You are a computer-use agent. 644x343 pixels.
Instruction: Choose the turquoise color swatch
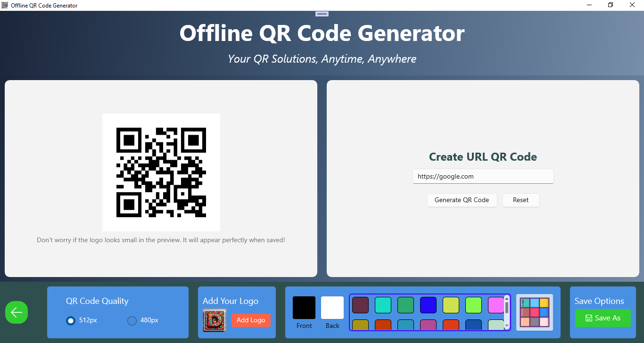point(383,305)
